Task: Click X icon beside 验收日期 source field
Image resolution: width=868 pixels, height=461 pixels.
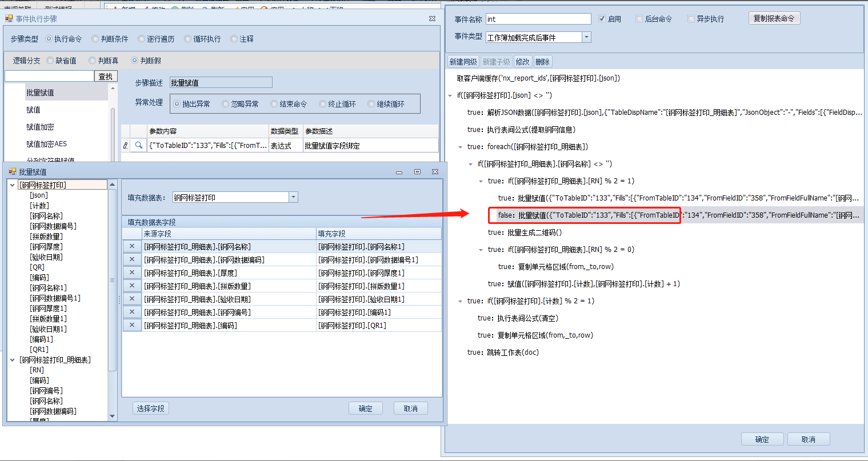Action: 132,299
